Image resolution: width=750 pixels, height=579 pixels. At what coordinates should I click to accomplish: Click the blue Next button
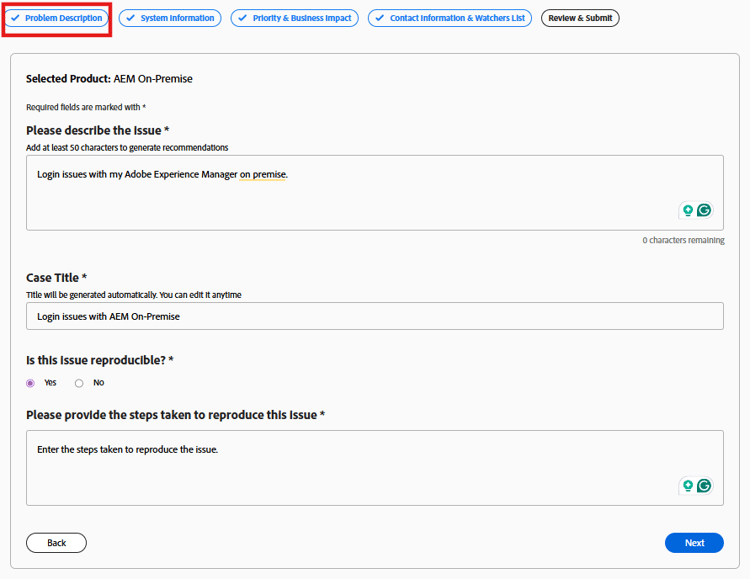pos(694,543)
